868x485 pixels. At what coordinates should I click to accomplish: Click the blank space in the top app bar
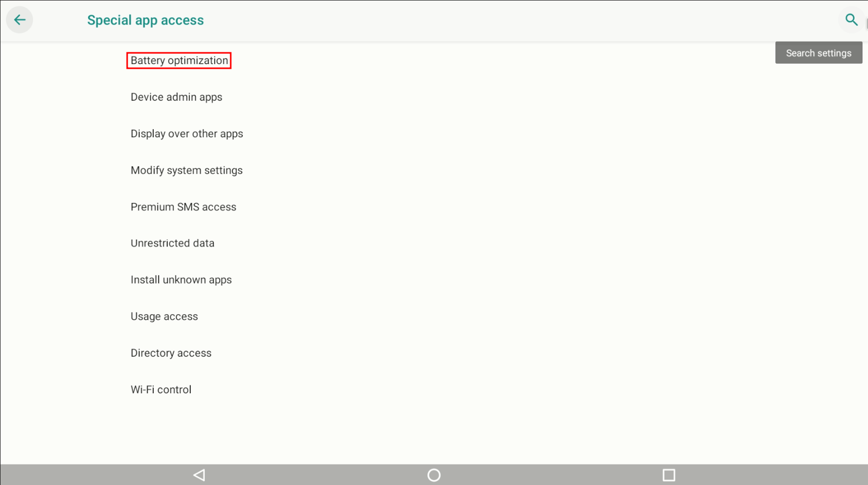pyautogui.click(x=513, y=20)
